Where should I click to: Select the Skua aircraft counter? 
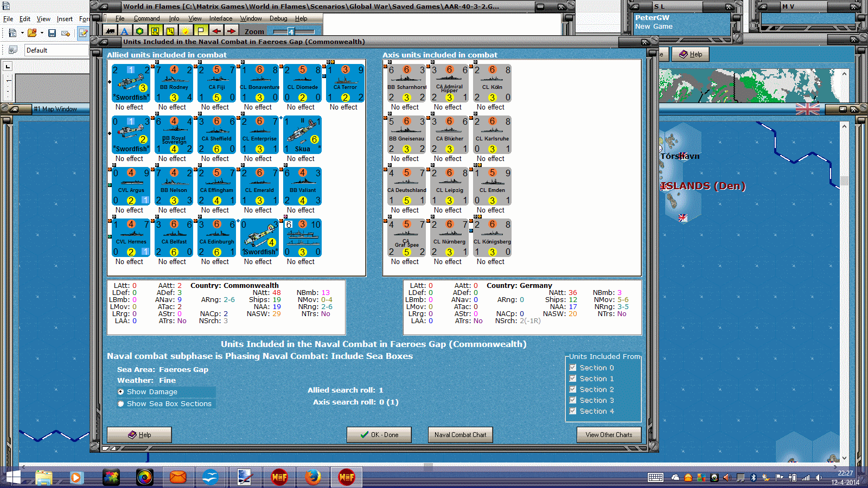[x=303, y=135]
